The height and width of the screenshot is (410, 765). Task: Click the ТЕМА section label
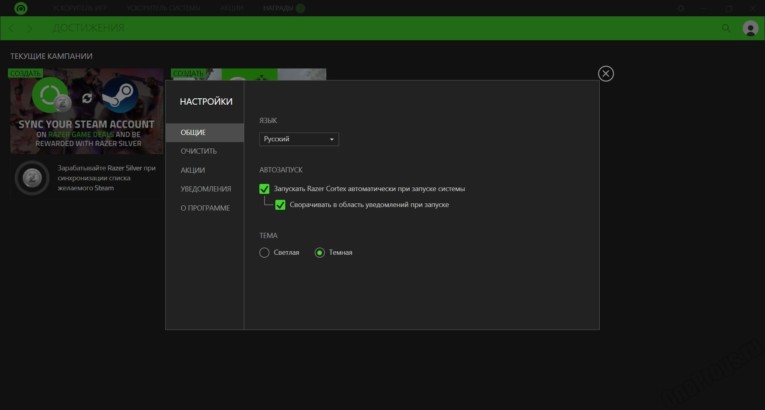coord(268,235)
